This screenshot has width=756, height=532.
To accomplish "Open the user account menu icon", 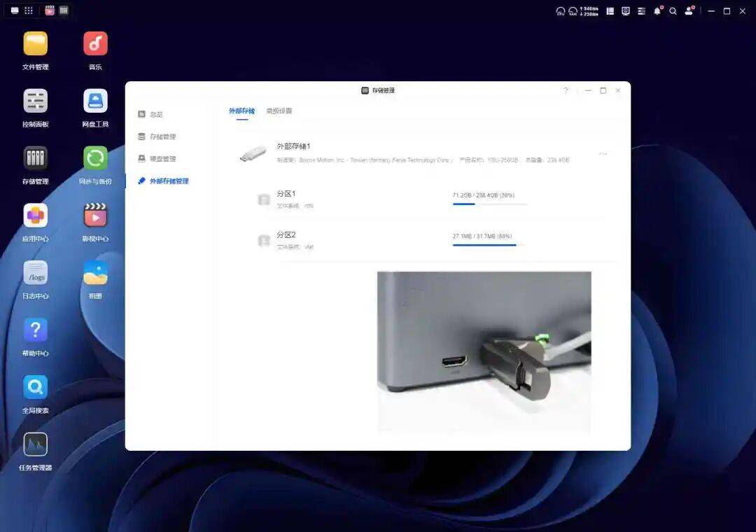I will 689,10.
